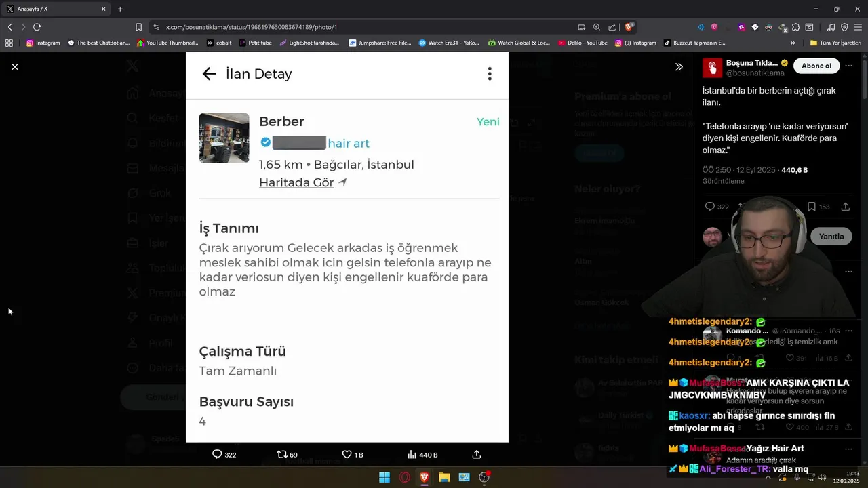868x488 pixels.
Task: Click the 'Boşuna Tıkla...' account name
Action: coord(752,63)
